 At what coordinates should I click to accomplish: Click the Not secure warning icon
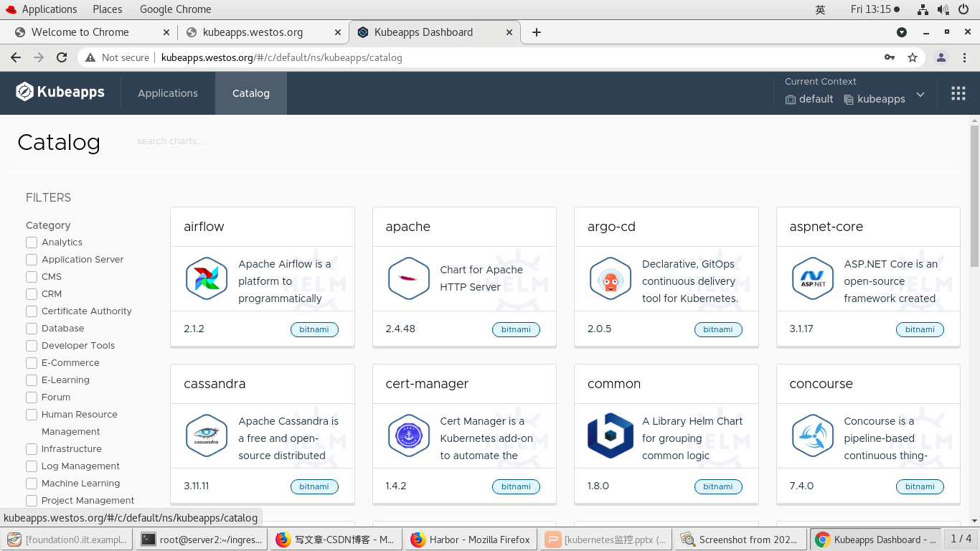(90, 57)
